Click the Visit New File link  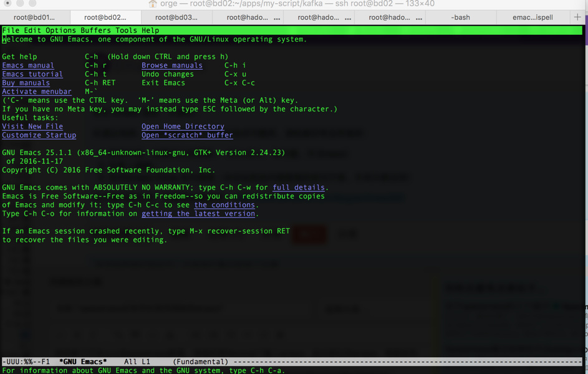point(32,127)
